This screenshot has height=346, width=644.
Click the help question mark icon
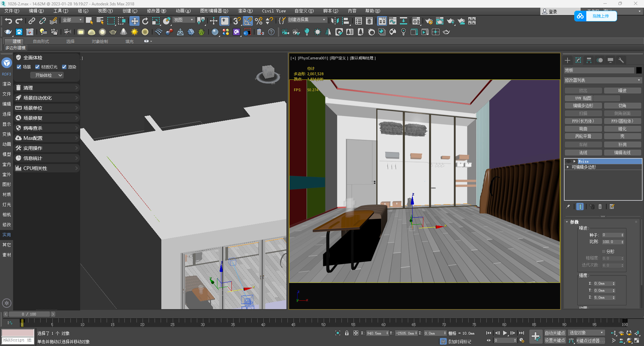(x=271, y=32)
